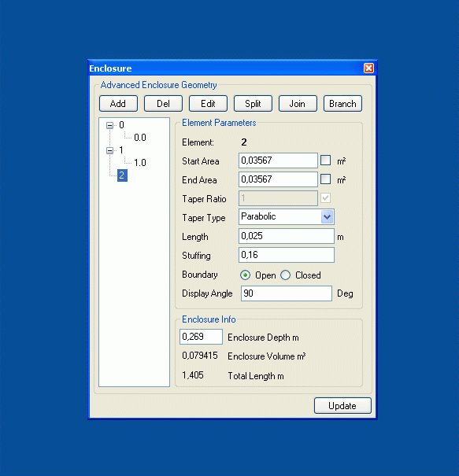This screenshot has width=459, height=476.
Task: Focus the Display Angle input field
Action: tap(286, 293)
